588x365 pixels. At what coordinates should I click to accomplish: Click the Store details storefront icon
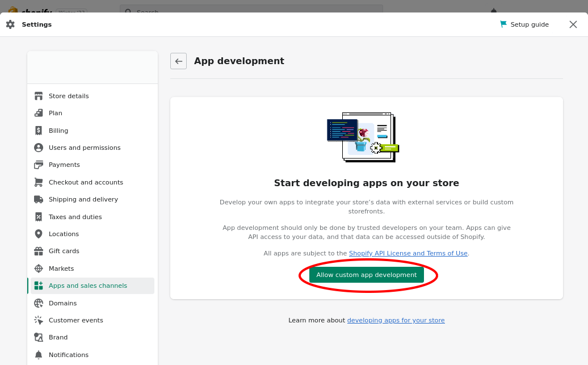point(39,96)
